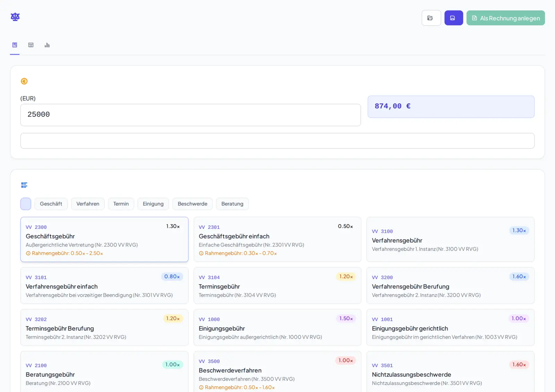Click the scales of justice logo icon
The width and height of the screenshot is (555, 392).
tap(15, 17)
